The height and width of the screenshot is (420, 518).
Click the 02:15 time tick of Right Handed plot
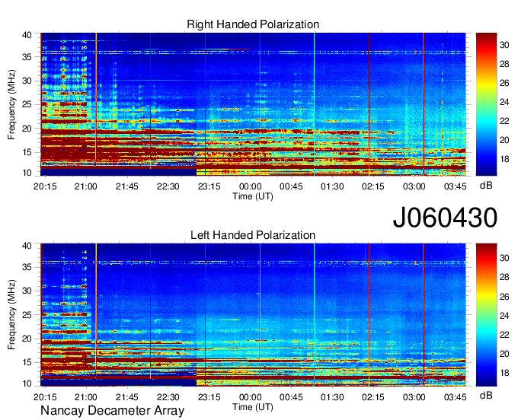point(373,186)
